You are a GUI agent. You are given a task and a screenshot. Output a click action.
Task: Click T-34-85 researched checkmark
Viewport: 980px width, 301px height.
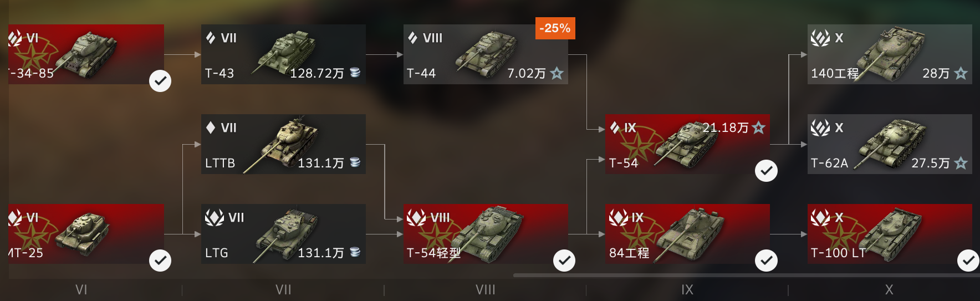(160, 81)
